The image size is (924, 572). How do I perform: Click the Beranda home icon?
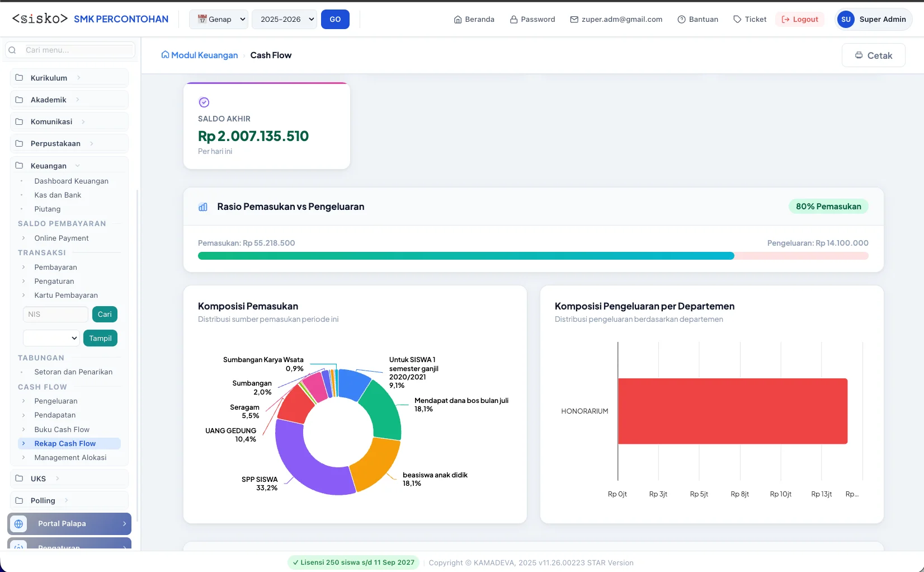[458, 20]
